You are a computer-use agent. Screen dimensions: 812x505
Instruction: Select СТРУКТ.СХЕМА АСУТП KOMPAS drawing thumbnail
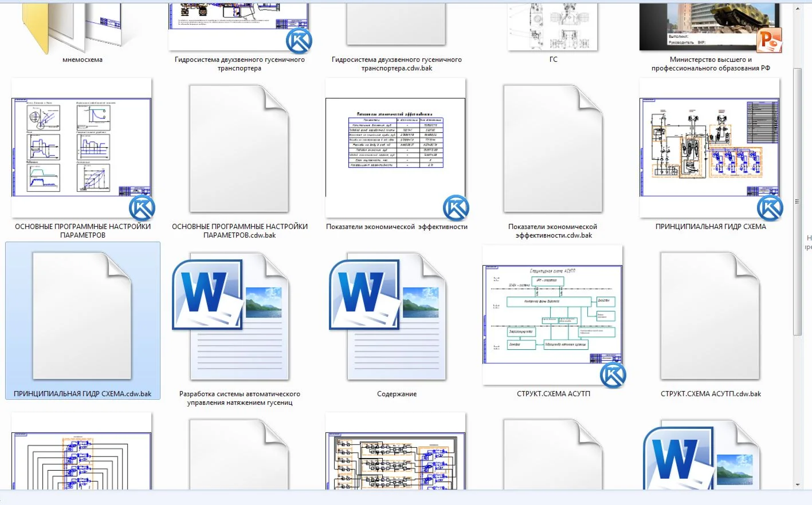tap(553, 315)
